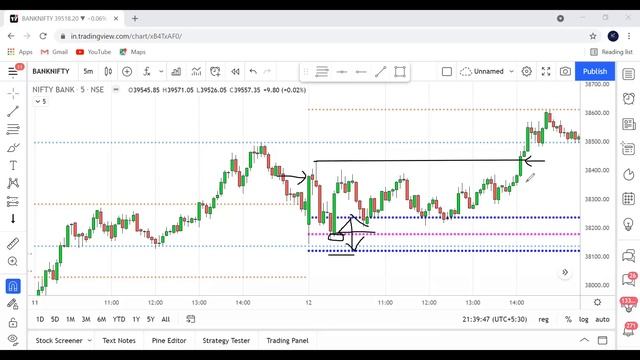Viewport: 640px width, 360px height.
Task: Open the prediction and measurement tools
Action: click(x=13, y=201)
